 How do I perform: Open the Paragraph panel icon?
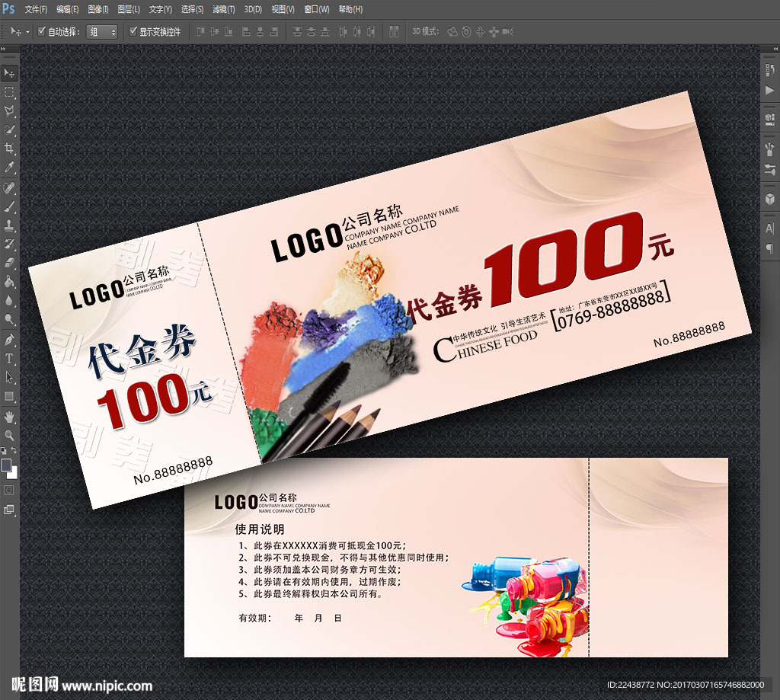coord(769,248)
